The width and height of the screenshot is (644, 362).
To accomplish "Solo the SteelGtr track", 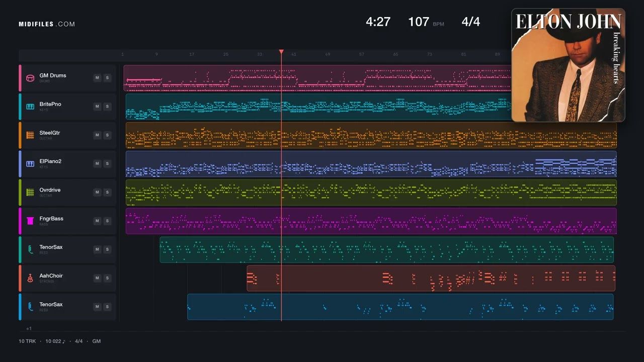I will point(107,135).
